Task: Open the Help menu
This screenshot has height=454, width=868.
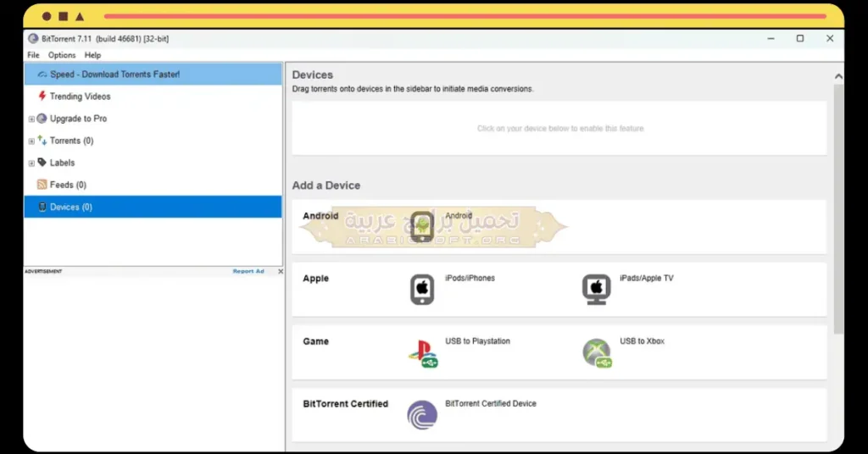Action: coord(92,55)
